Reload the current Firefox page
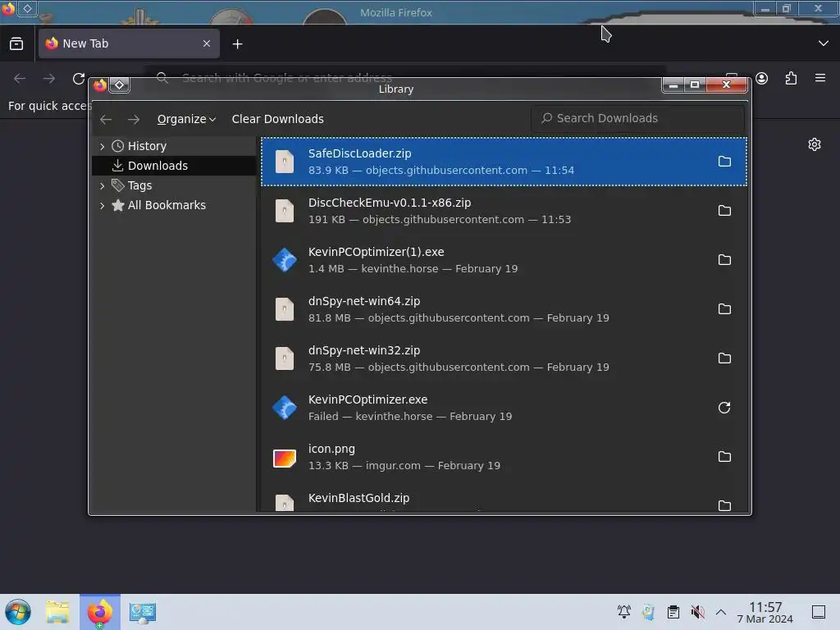The height and width of the screenshot is (630, 840). [79, 79]
